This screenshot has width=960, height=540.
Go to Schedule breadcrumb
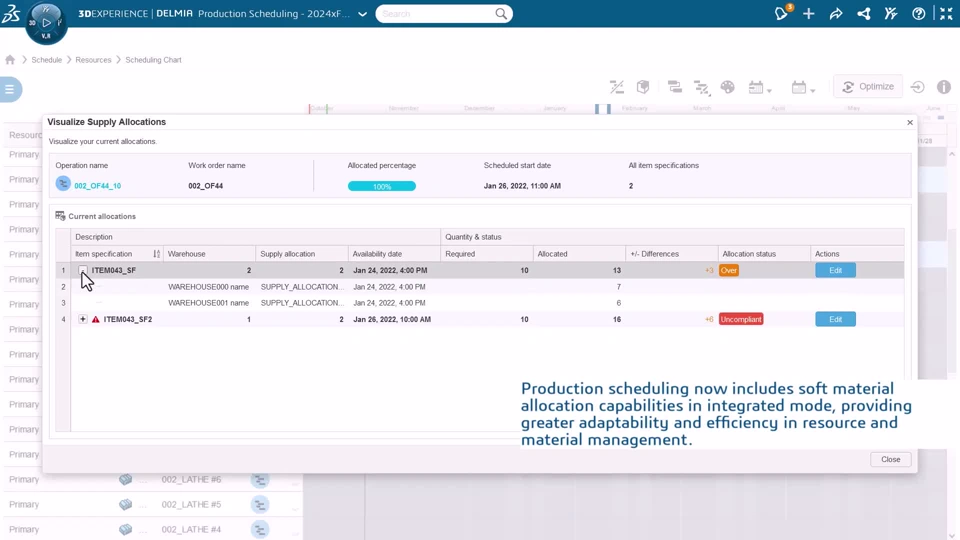(x=47, y=60)
